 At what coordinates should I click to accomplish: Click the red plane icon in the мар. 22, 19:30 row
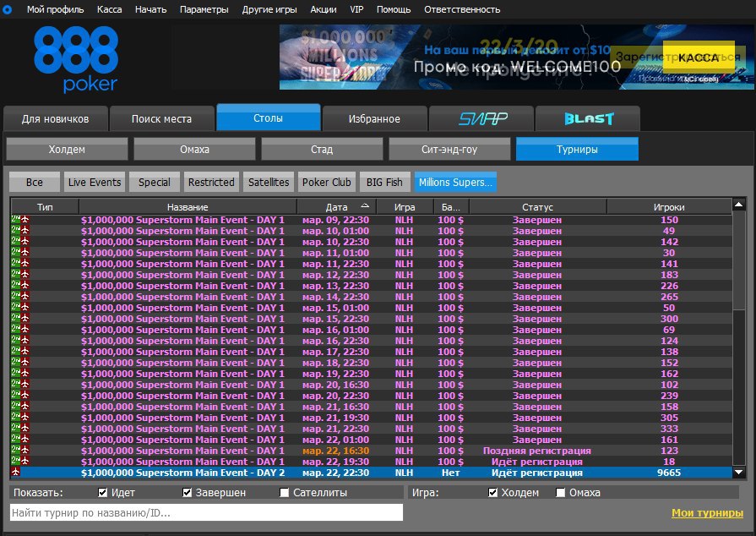(25, 462)
